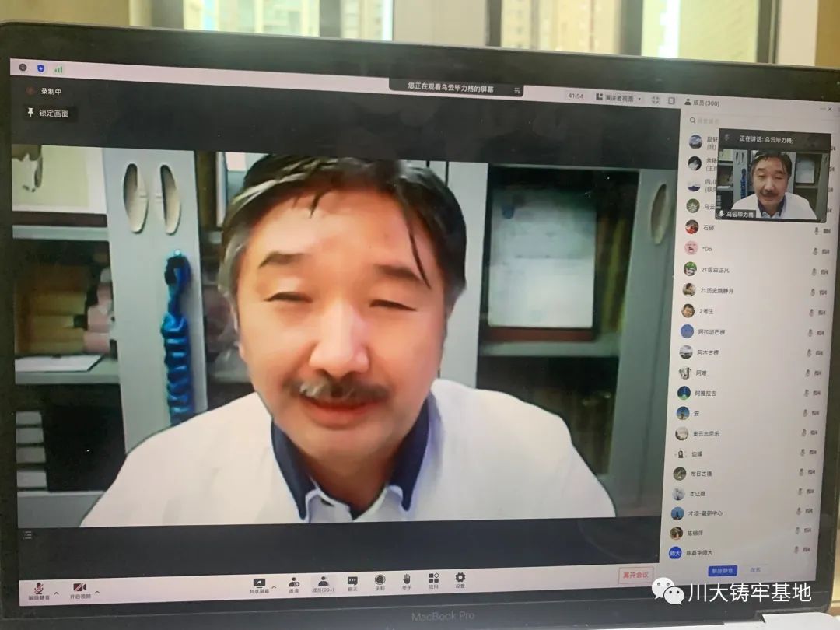This screenshot has height=630, width=840.
Task: Open the apps (应用) icon
Action: (433, 581)
